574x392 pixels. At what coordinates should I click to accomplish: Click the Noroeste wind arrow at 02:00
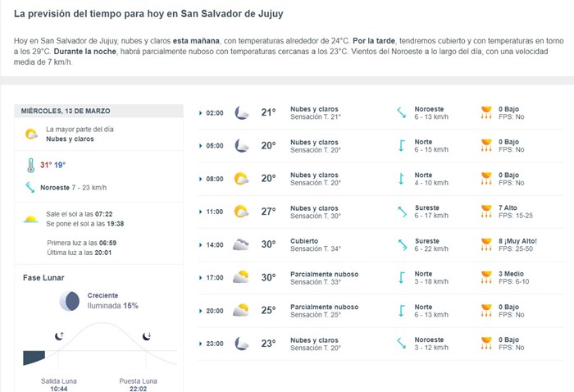coord(402,112)
